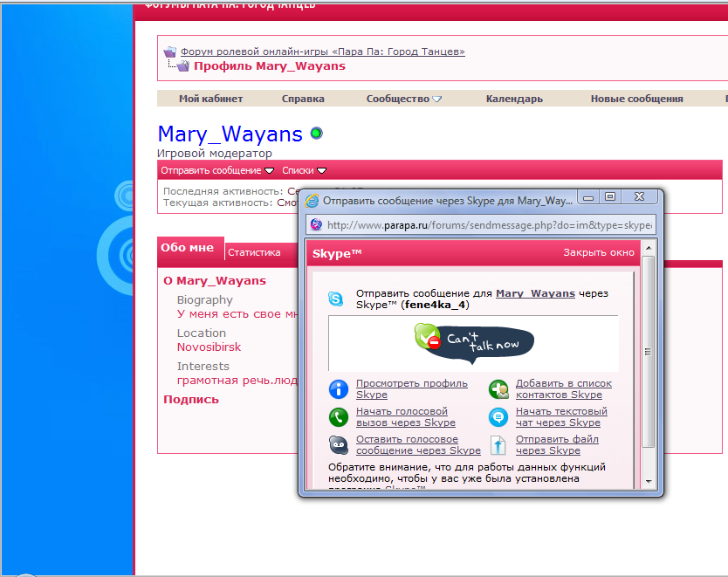Image resolution: width=728 pixels, height=577 pixels.
Task: Click Mary_Wayans link in Skype popup
Action: [535, 293]
